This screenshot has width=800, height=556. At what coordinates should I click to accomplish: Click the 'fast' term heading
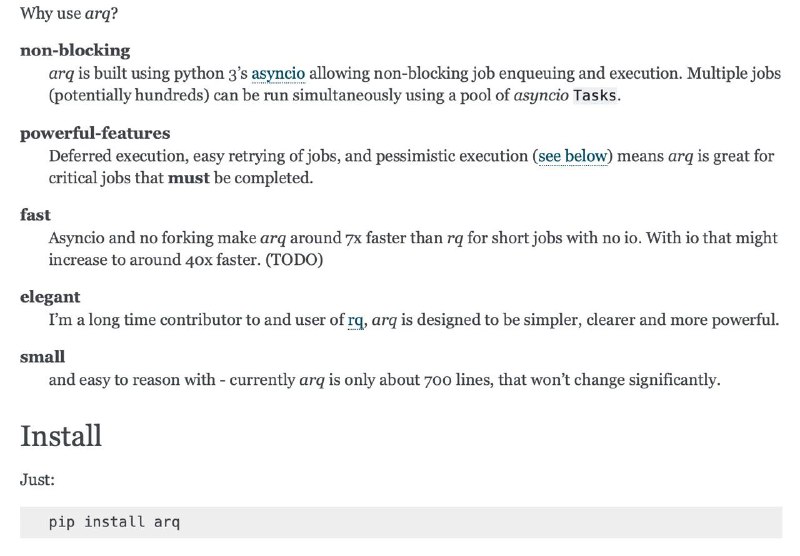pos(35,215)
